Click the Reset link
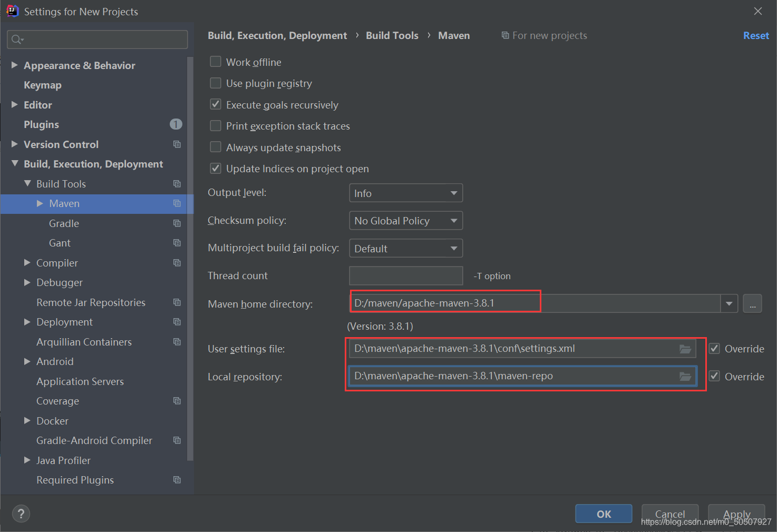The width and height of the screenshot is (777, 532). [x=756, y=35]
